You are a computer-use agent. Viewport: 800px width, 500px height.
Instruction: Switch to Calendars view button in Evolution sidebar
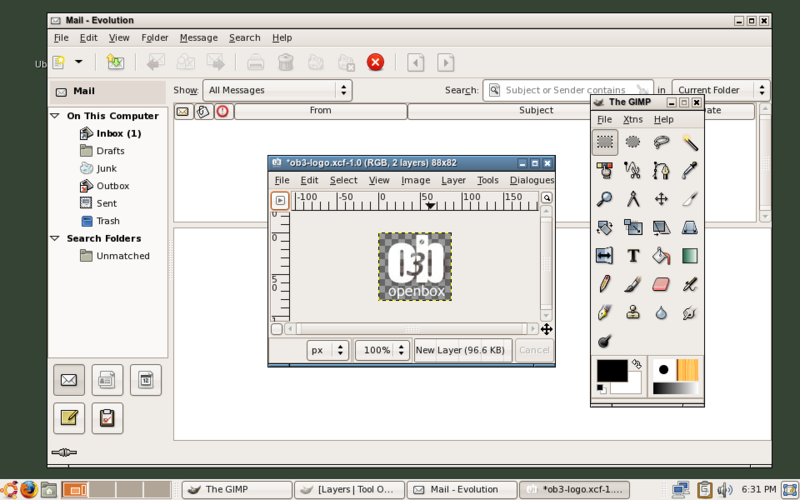tap(146, 380)
